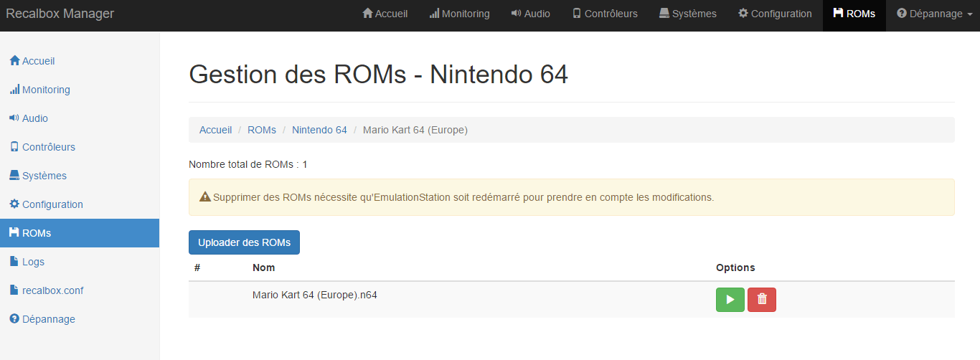Open recalbox.conf in the left sidebar
The width and height of the screenshot is (980, 360).
52,290
